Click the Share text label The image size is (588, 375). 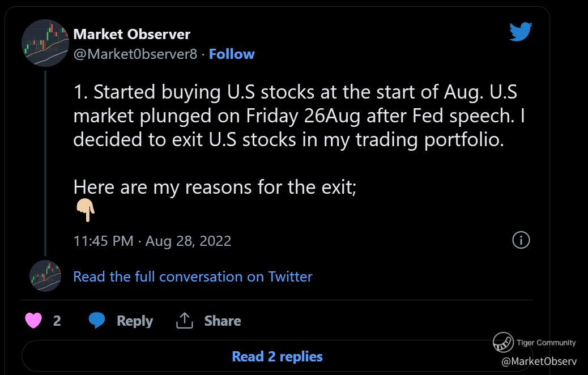(x=223, y=321)
